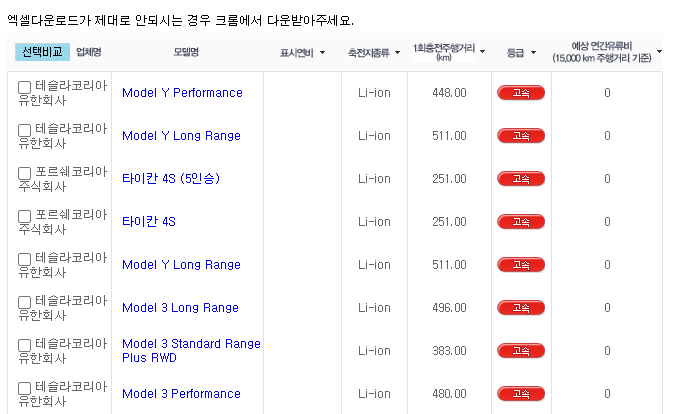Viewport: 674px width, 414px height.
Task: Open the Model 3 Performance link
Action: pyautogui.click(x=181, y=394)
